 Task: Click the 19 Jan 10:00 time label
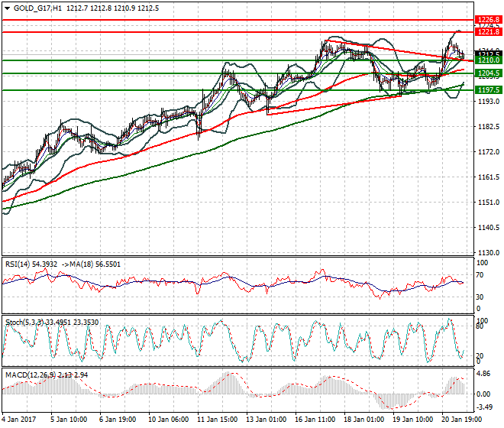tap(412, 420)
